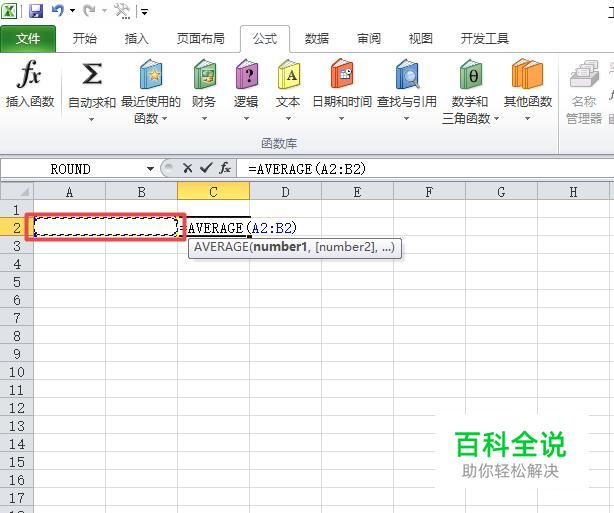Select column G header

(501, 191)
